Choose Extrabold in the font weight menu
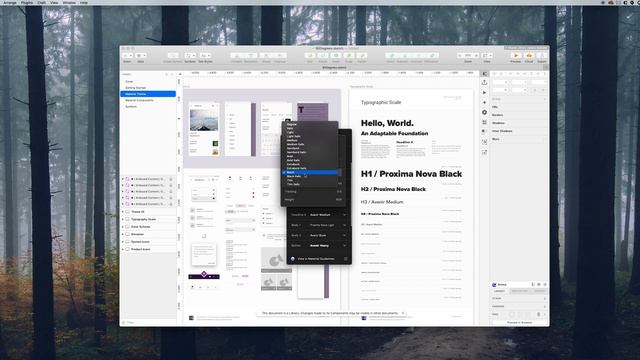Image resolution: width=640 pixels, height=360 pixels. (310, 164)
